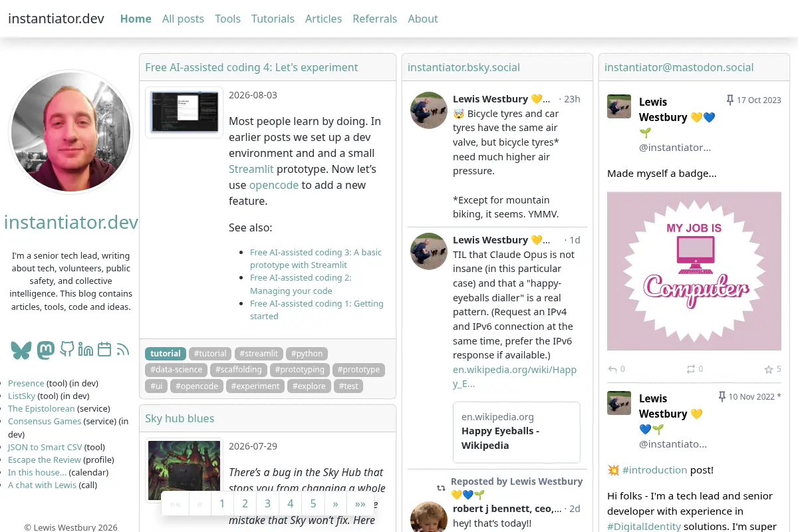Open 'Free AI-assisted coding 2: Managing your code'
This screenshot has width=798, height=532.
301,284
